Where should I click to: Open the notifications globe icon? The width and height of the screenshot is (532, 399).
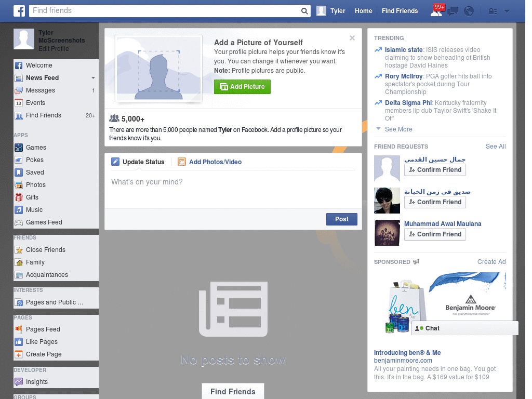click(x=469, y=11)
